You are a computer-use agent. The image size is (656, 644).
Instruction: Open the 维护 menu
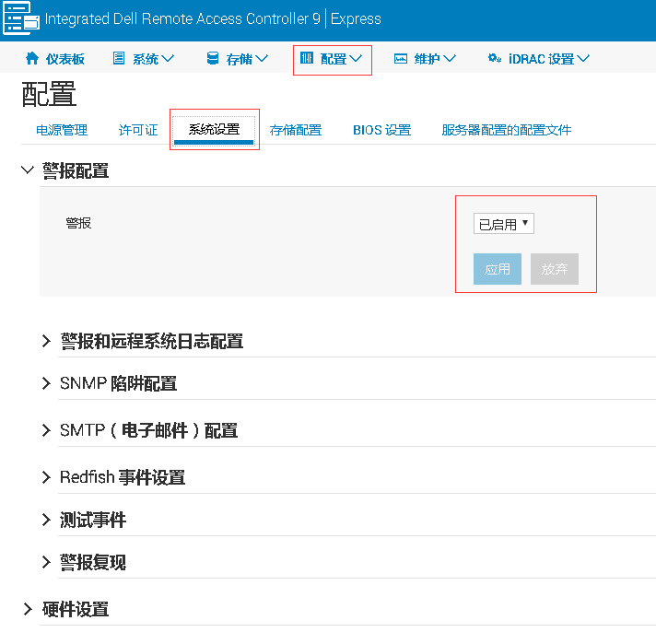tap(425, 59)
